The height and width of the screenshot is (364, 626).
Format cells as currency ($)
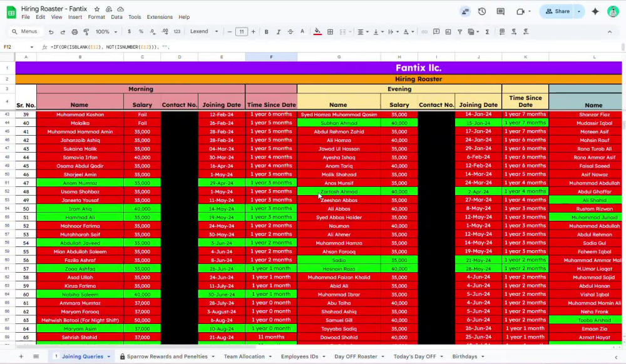(x=129, y=31)
